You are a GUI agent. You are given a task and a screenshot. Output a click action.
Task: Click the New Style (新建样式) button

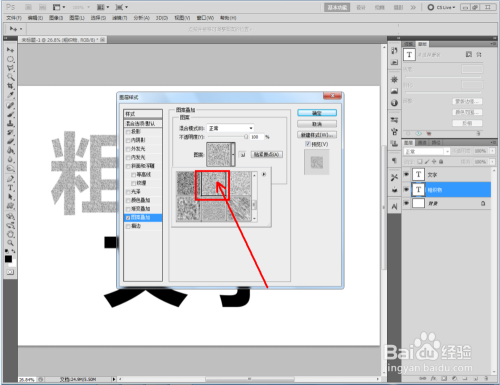pos(317,135)
